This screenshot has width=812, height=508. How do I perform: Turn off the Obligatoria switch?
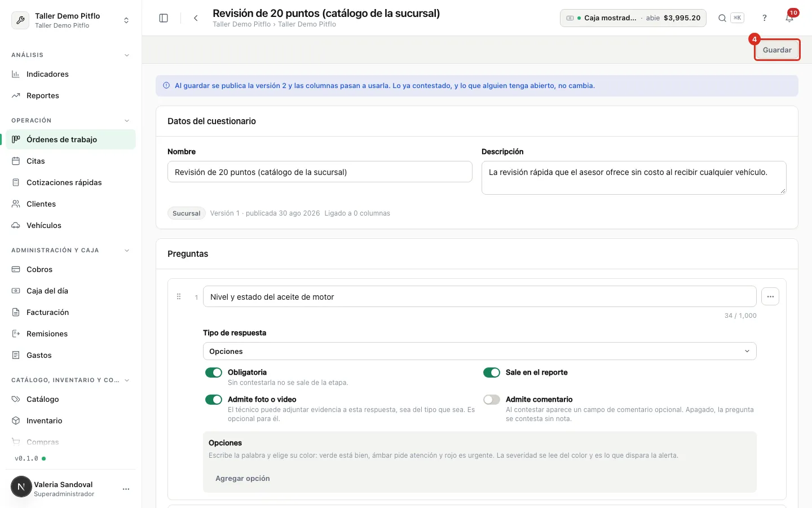coord(214,373)
